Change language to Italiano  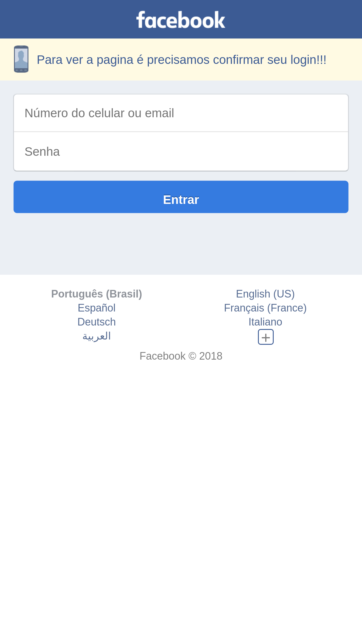[265, 322]
